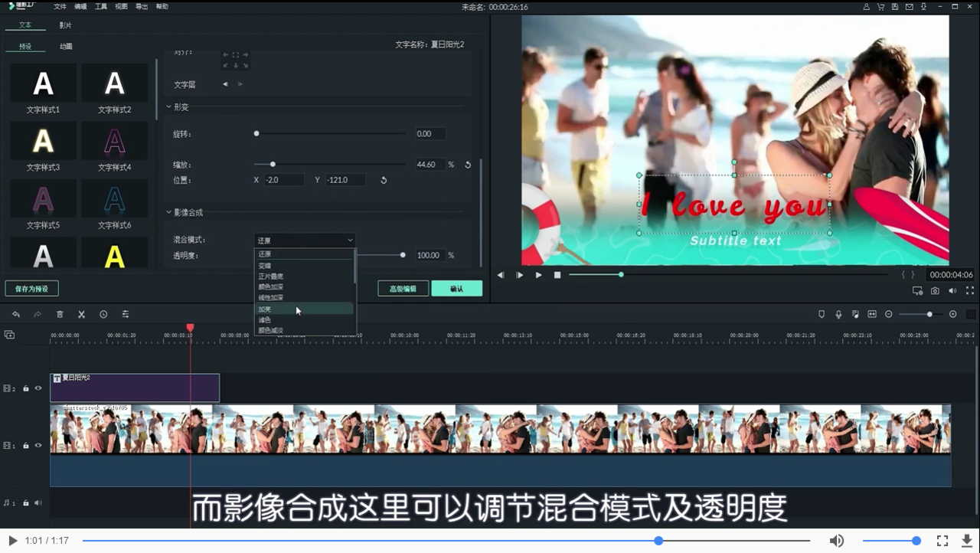This screenshot has width=980, height=553.
Task: Click the timeline zoom-in plus icon
Action: [x=952, y=314]
